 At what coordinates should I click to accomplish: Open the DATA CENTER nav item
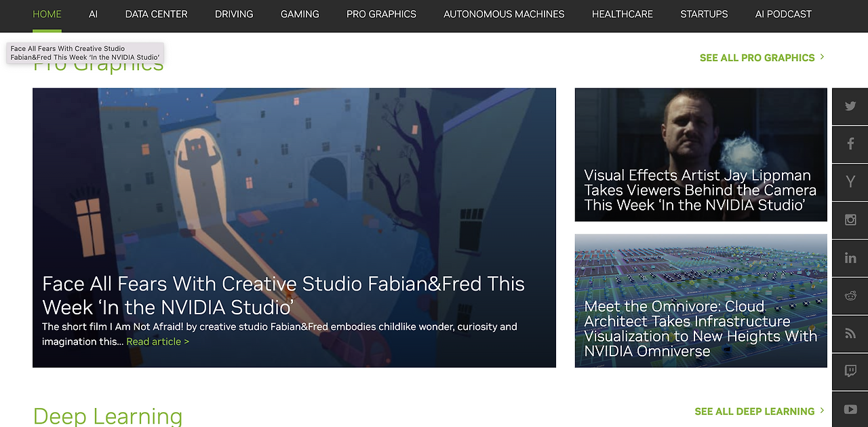click(157, 14)
